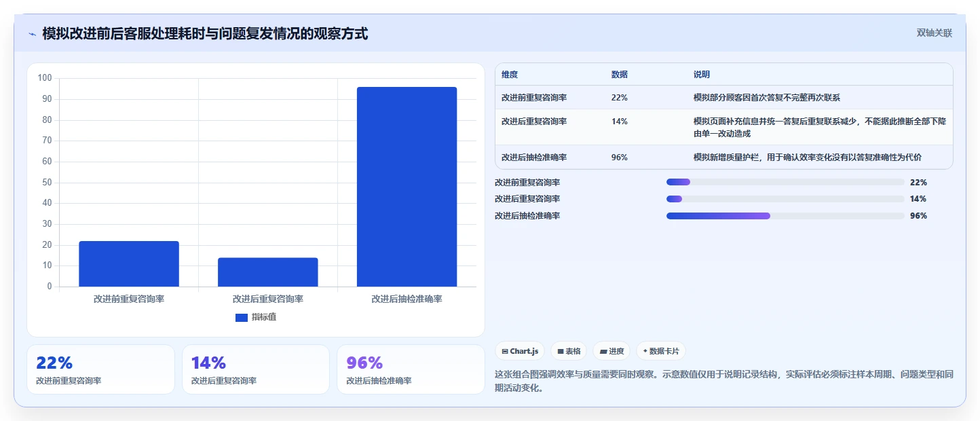The image size is (980, 421).
Task: Click the 双轴关联 label in header
Action: click(x=935, y=33)
